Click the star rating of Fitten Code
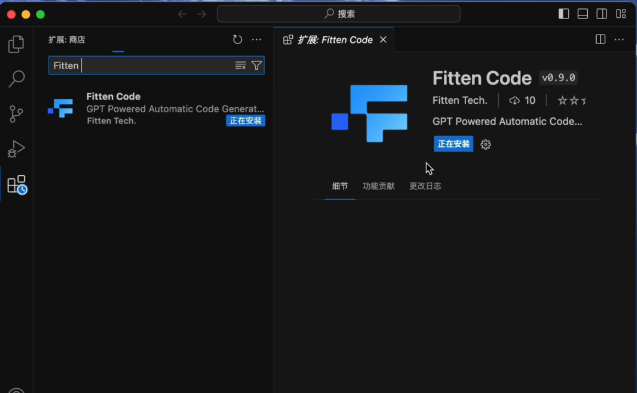This screenshot has width=637, height=393. pyautogui.click(x=572, y=100)
